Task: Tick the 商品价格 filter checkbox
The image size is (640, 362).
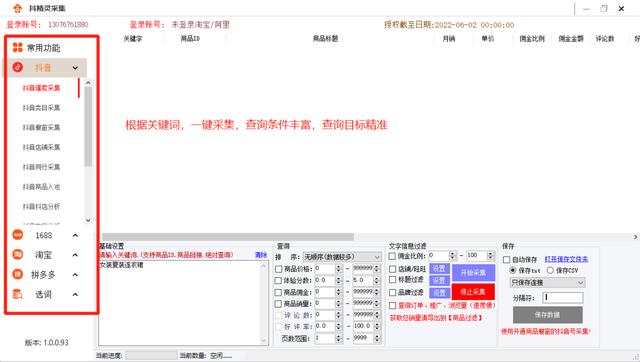Action: coord(278,269)
